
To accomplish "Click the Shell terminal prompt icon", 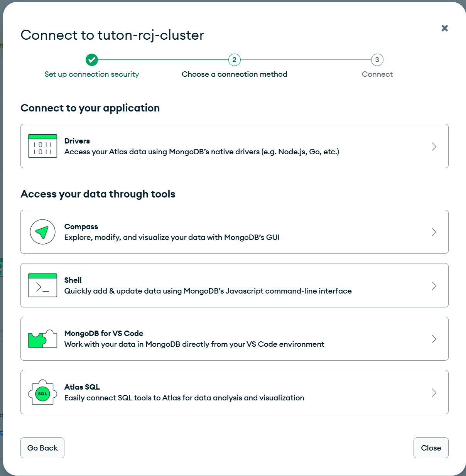I will [x=42, y=285].
